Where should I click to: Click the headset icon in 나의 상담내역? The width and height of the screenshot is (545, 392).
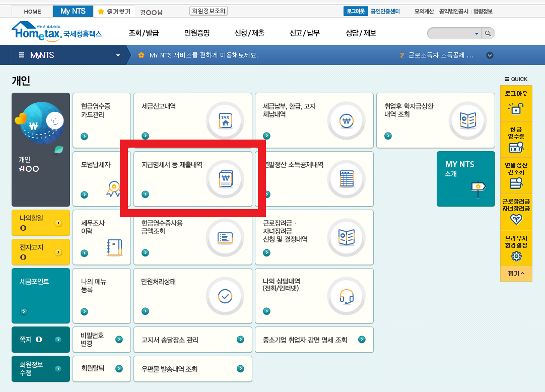click(346, 296)
